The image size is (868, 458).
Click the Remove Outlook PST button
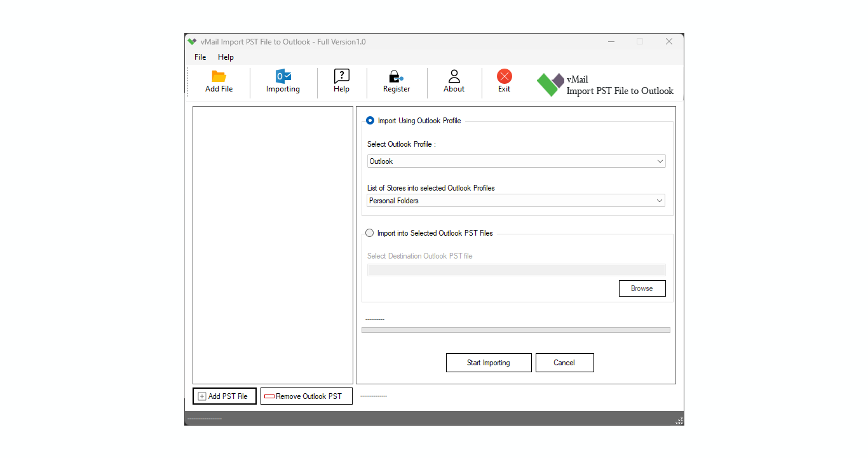pos(306,396)
